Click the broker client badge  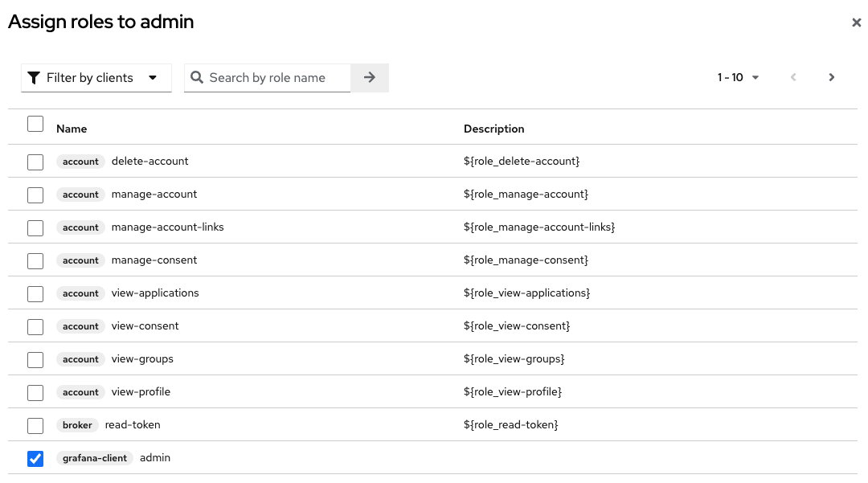coord(77,425)
